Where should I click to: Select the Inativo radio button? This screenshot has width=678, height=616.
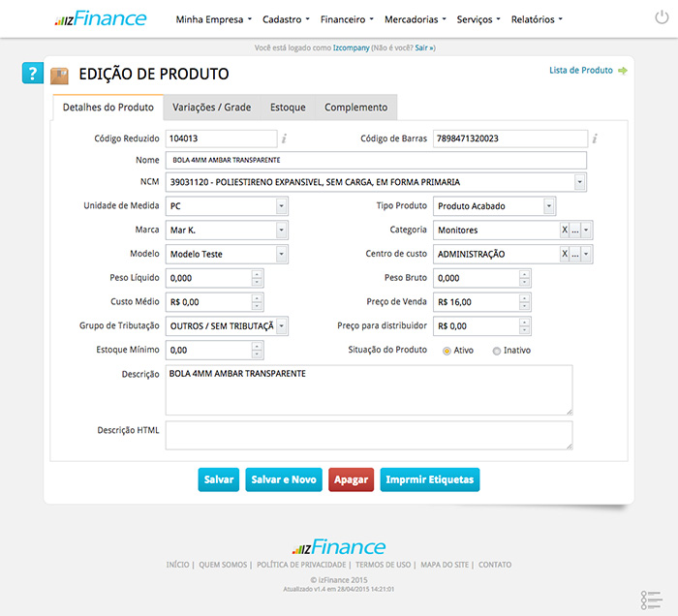tap(497, 351)
